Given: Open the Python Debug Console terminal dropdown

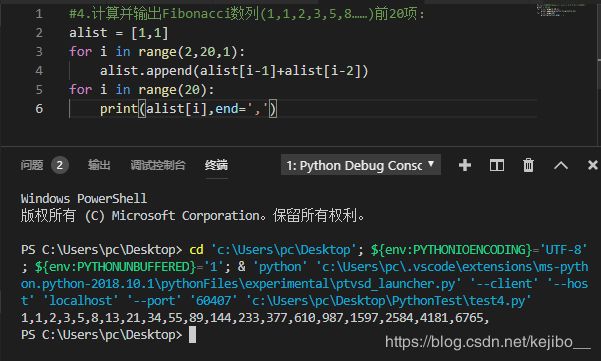Looking at the screenshot, I should [x=361, y=165].
